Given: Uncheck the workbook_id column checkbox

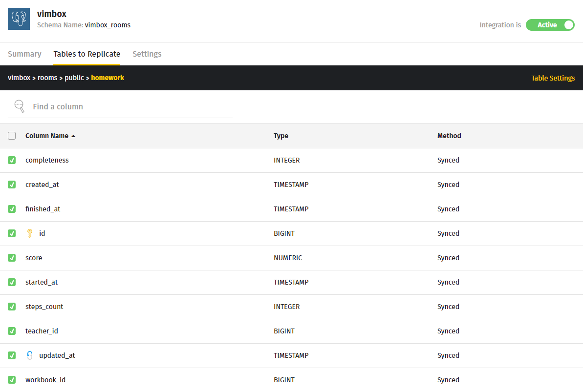Looking at the screenshot, I should click(x=12, y=380).
